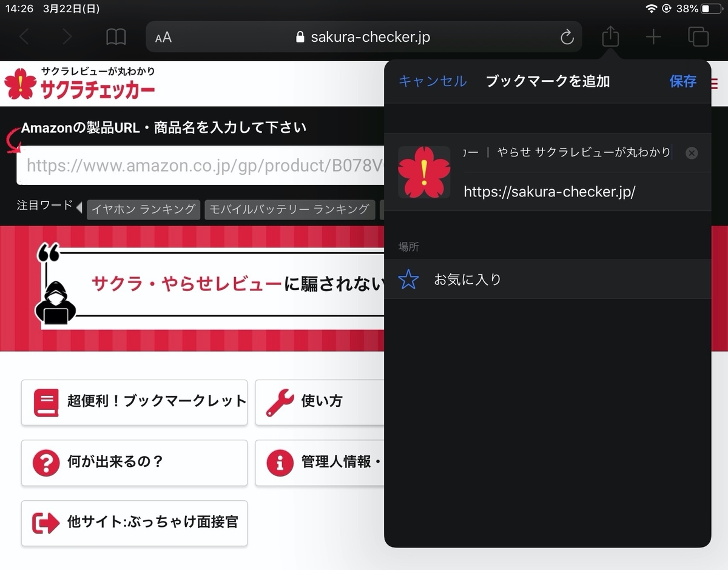Clear the bookmark title using the X
The width and height of the screenshot is (728, 570).
click(691, 153)
